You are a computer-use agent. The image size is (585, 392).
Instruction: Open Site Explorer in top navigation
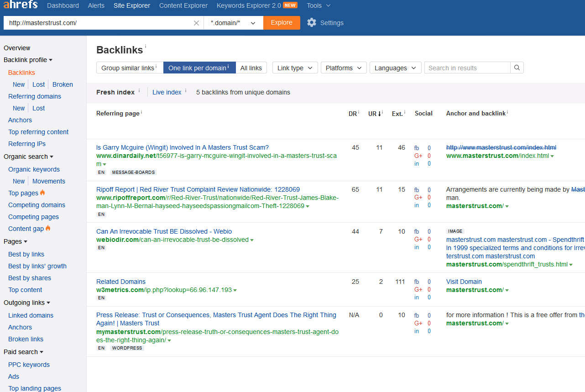click(x=132, y=5)
